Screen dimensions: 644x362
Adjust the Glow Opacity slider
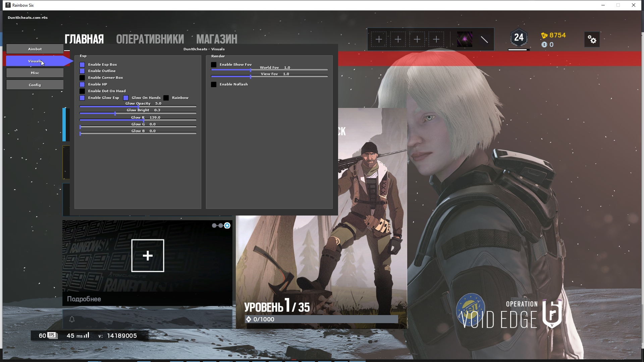(x=138, y=107)
